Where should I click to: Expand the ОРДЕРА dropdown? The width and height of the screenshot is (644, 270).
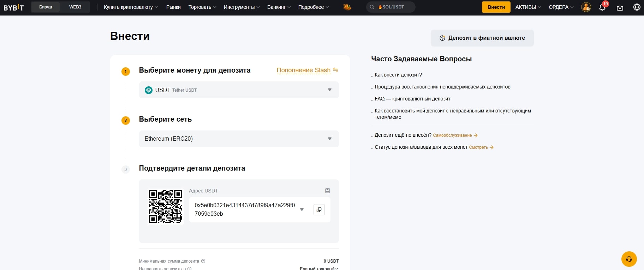tap(561, 7)
